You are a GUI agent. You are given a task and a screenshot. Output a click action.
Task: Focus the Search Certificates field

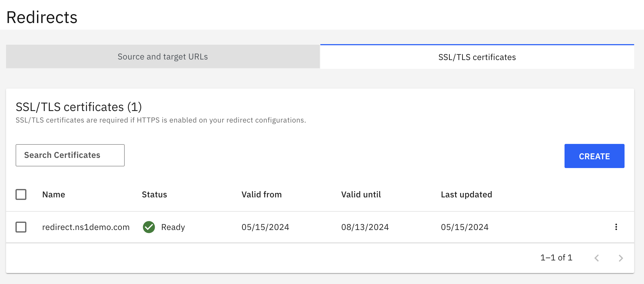pos(70,155)
